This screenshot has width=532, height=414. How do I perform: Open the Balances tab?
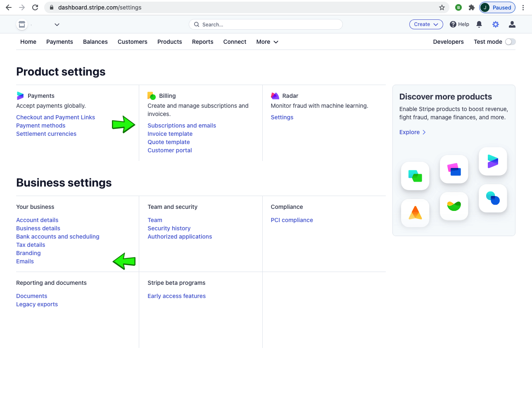click(95, 42)
